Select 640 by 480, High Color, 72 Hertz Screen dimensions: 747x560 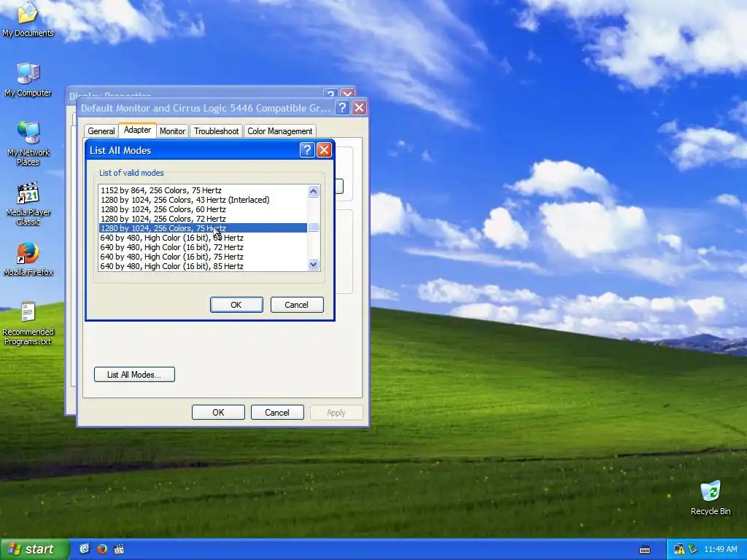tap(203, 247)
